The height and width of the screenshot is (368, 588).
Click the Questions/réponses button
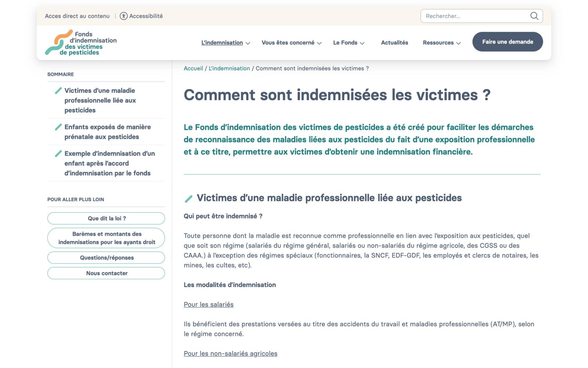(x=106, y=258)
